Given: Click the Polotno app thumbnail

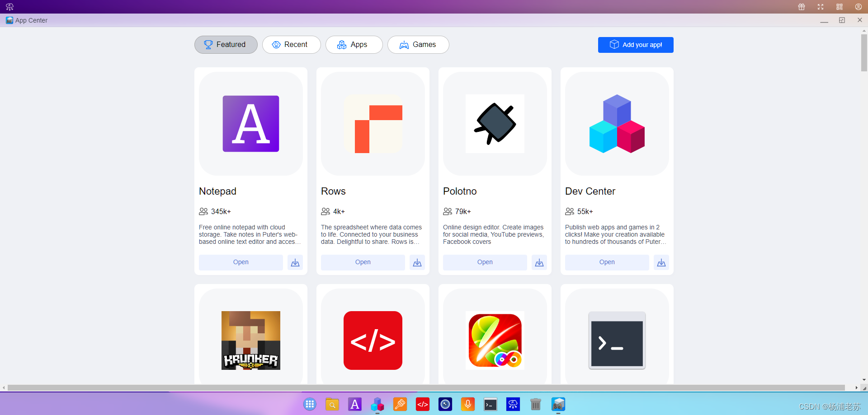Looking at the screenshot, I should point(495,124).
